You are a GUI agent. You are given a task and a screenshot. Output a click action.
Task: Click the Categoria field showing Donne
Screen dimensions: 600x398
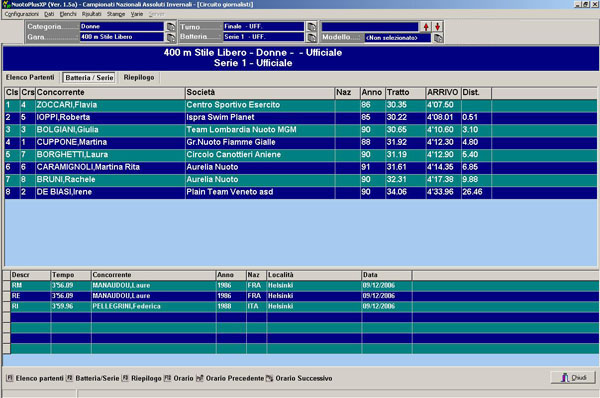122,26
